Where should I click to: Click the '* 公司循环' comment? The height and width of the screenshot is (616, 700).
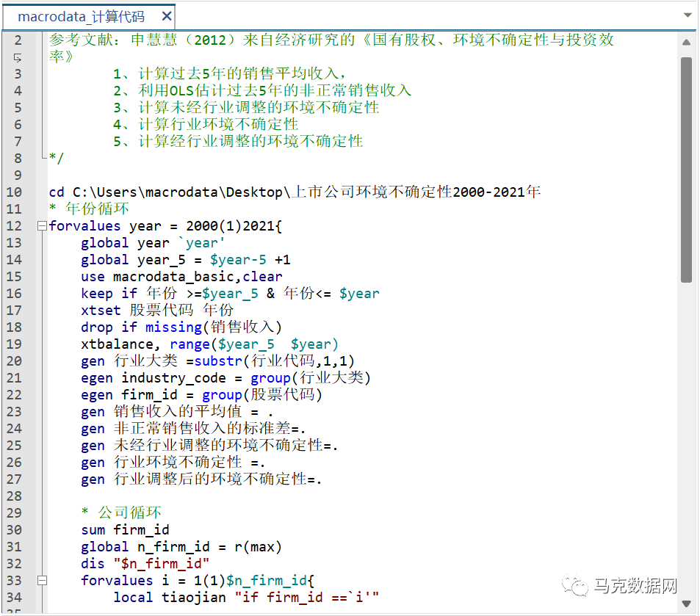click(x=121, y=512)
